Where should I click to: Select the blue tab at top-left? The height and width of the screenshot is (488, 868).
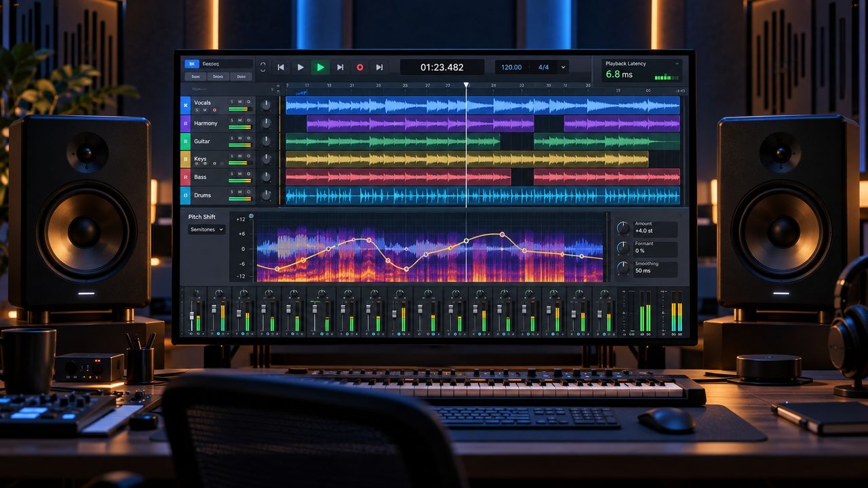191,64
